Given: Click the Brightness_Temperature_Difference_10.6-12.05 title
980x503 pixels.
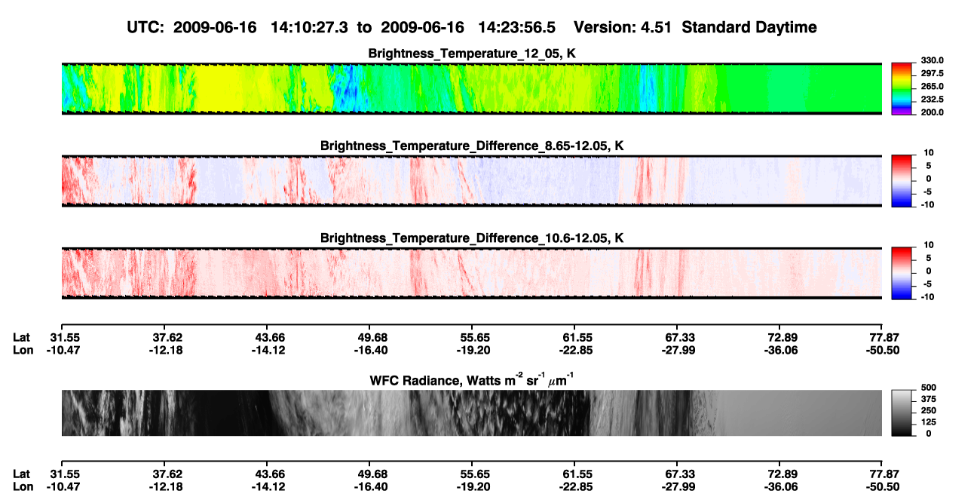Looking at the screenshot, I should tap(472, 238).
